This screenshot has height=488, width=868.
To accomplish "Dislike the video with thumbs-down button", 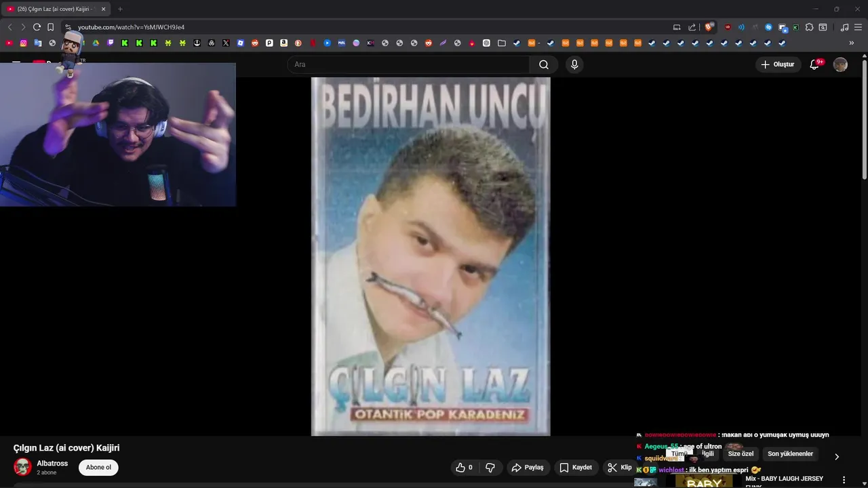I will point(490,468).
